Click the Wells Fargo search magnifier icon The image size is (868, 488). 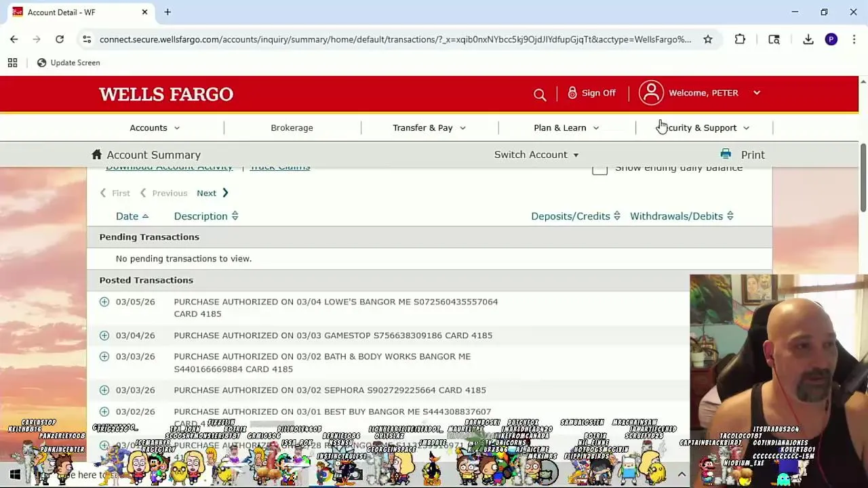[x=540, y=95]
